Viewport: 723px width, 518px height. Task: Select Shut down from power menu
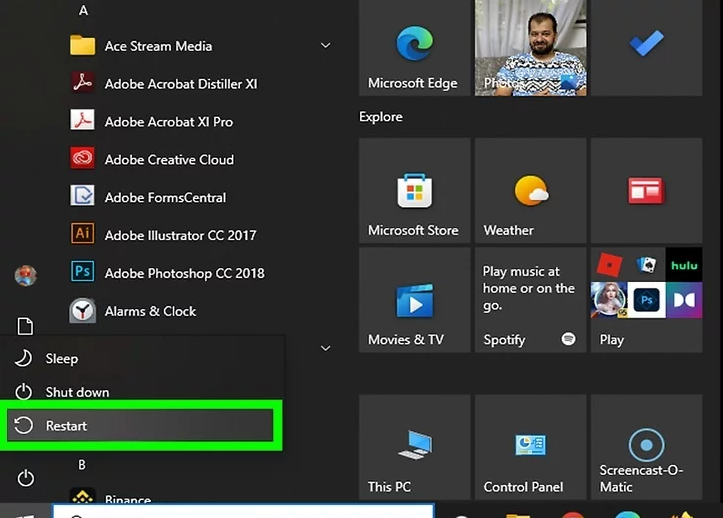(77, 392)
